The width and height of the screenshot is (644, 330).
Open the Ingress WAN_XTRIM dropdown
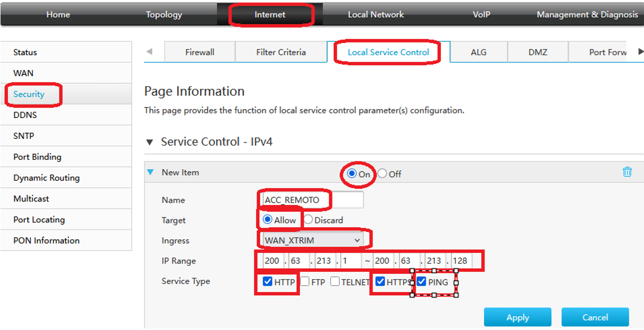click(312, 240)
